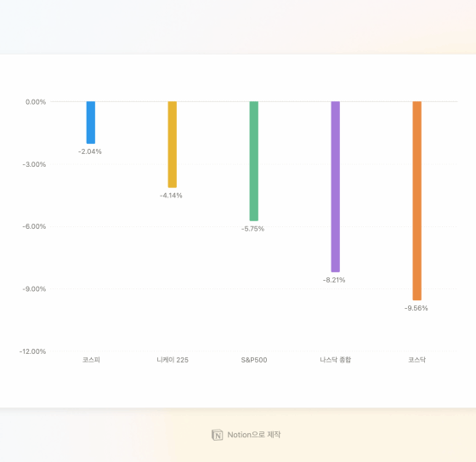Click the -12.00% y-axis tick label
Viewport: 476px width, 462px height.
33,351
